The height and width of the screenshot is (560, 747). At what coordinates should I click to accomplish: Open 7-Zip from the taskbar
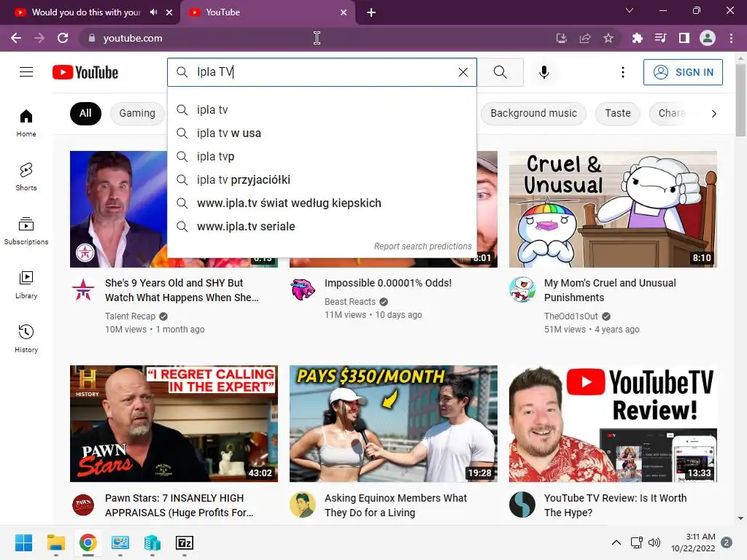click(x=185, y=542)
